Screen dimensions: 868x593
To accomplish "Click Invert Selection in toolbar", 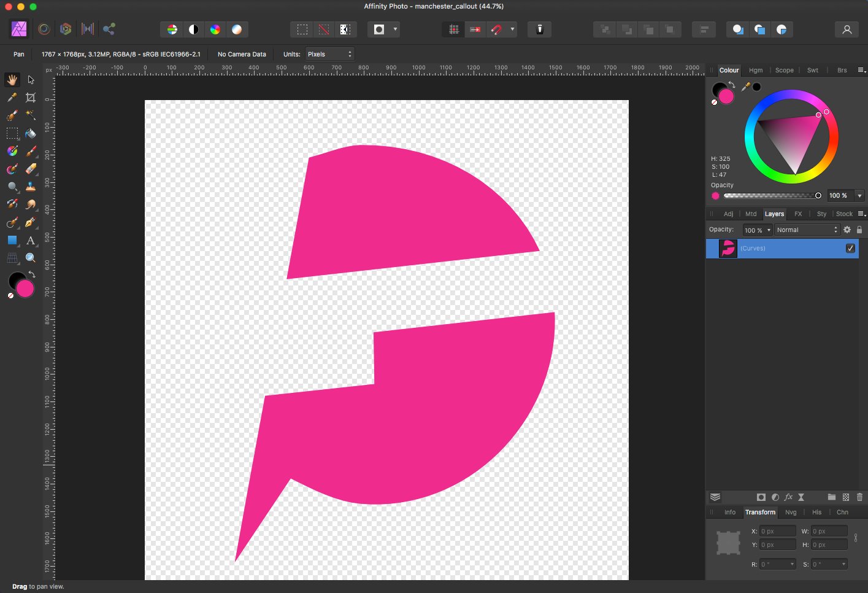I will pos(345,29).
